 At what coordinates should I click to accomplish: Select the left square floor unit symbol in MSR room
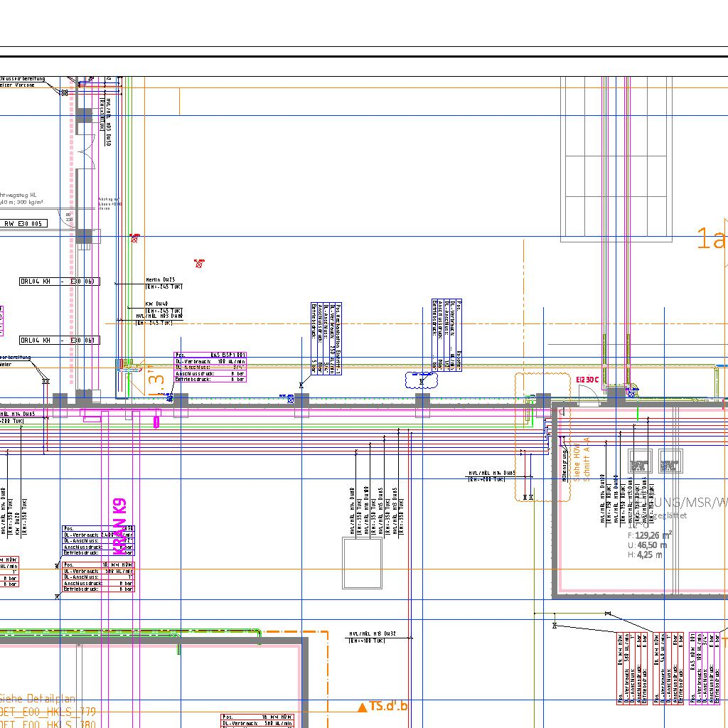point(640,463)
